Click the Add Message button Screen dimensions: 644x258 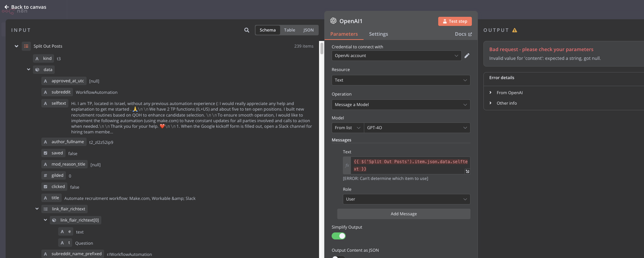(404, 214)
